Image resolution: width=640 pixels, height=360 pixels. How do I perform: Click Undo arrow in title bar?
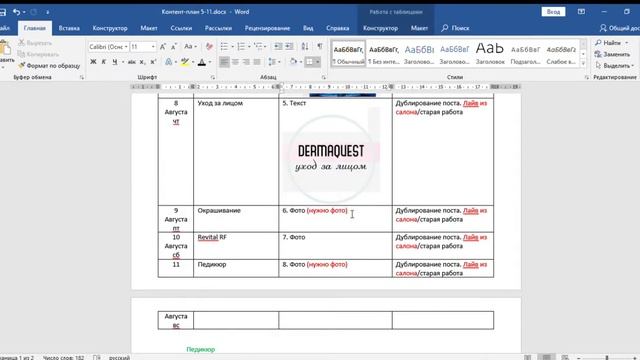[16, 12]
